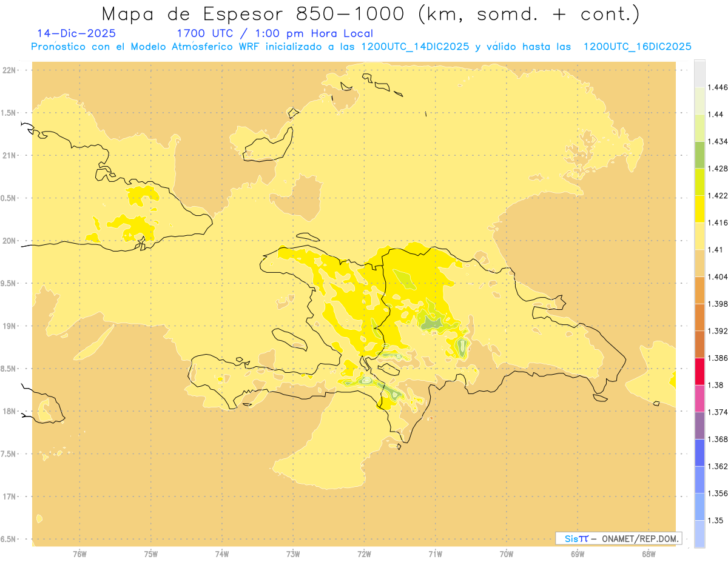728x562 pixels.
Task: Pick the bright yellow swatch between 1.422 and 1.416
Action: pos(699,209)
